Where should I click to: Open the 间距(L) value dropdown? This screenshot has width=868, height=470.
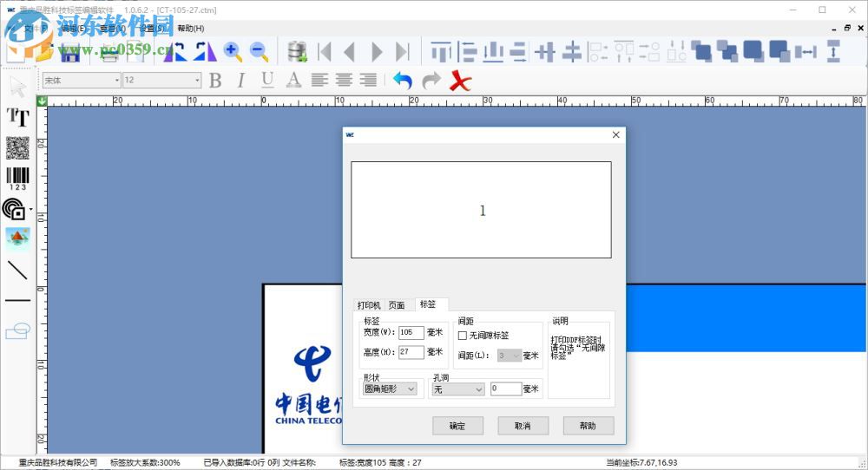(x=510, y=356)
